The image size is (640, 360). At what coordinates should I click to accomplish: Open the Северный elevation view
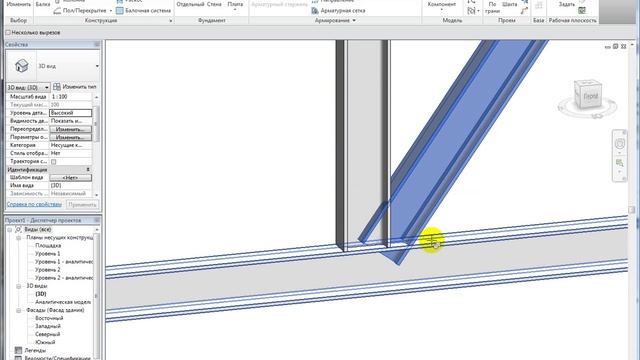pyautogui.click(x=47, y=334)
